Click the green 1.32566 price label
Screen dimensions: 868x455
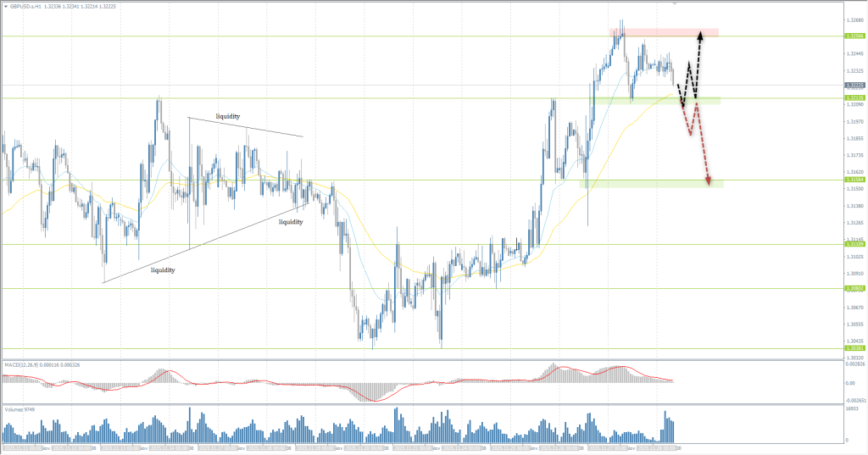coord(854,36)
